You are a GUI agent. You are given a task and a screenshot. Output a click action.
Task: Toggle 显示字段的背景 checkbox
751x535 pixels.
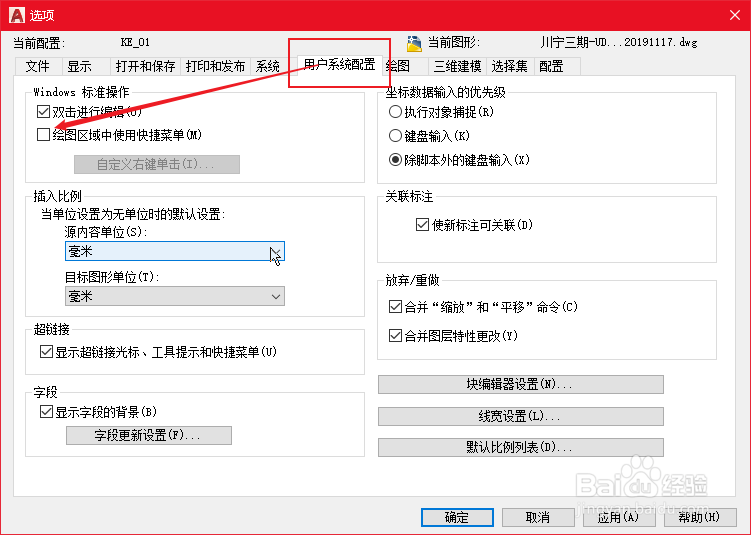(46, 411)
